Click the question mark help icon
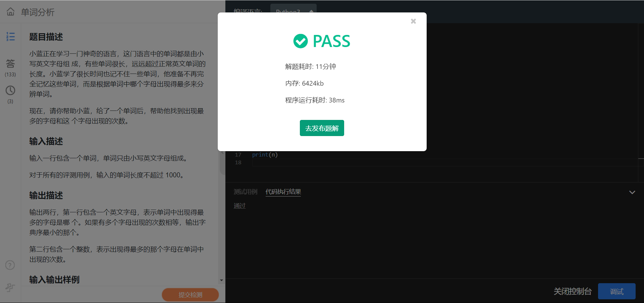 [10, 265]
